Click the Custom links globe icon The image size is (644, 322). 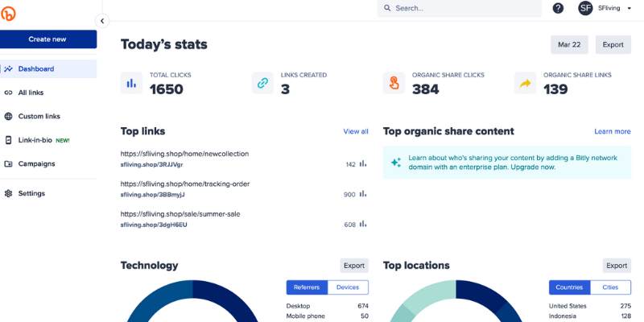point(8,116)
